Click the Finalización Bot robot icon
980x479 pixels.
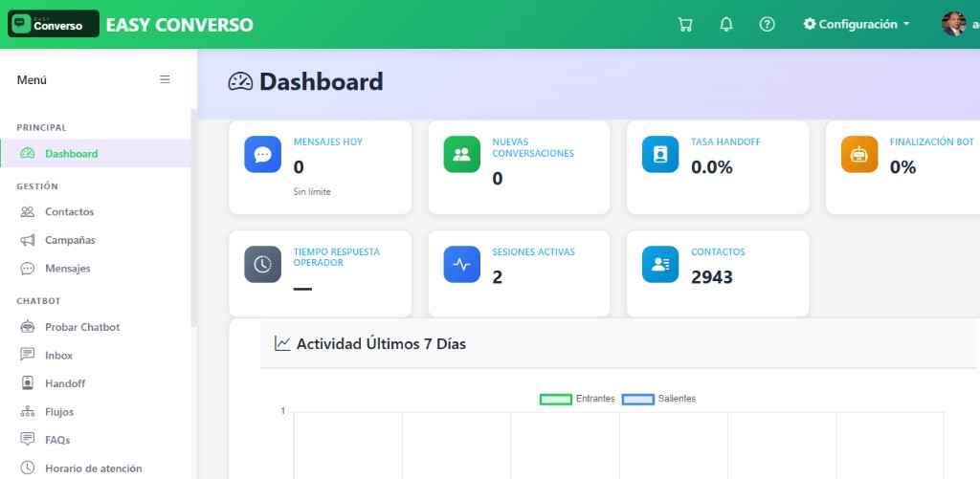click(859, 155)
